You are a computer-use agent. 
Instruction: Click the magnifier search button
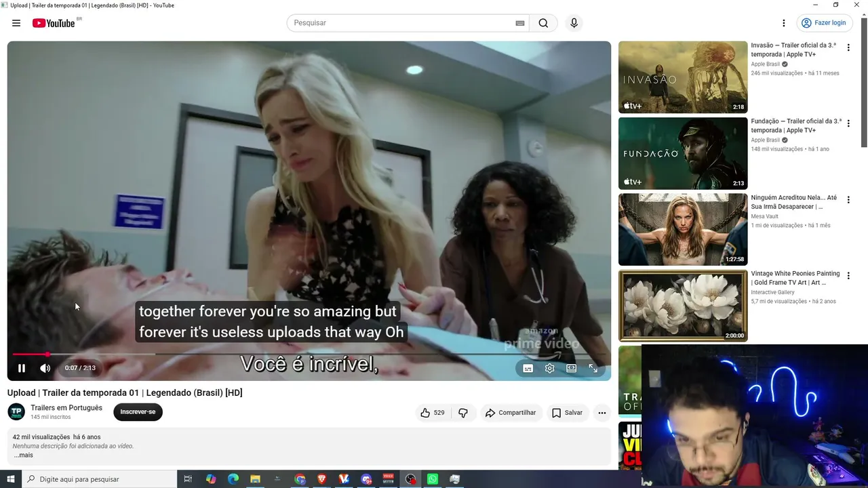543,23
